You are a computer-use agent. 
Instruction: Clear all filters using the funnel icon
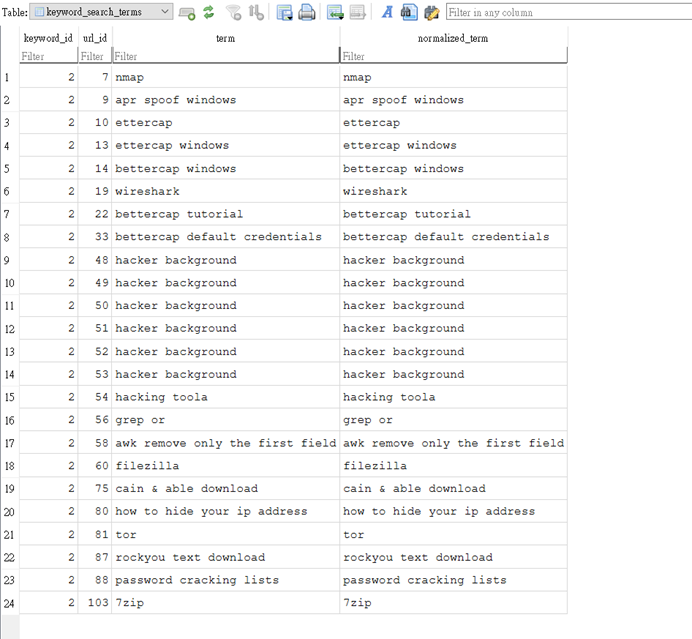(x=233, y=12)
